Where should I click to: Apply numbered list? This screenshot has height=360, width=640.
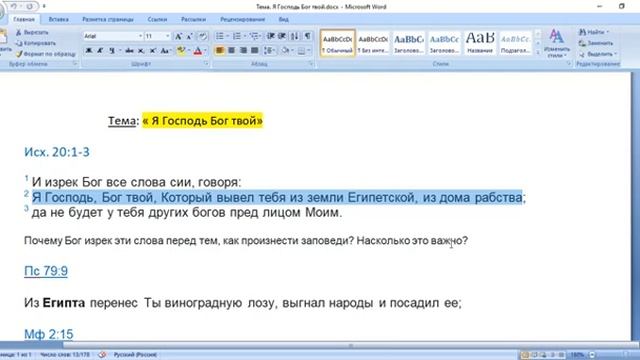pyautogui.click(x=237, y=36)
